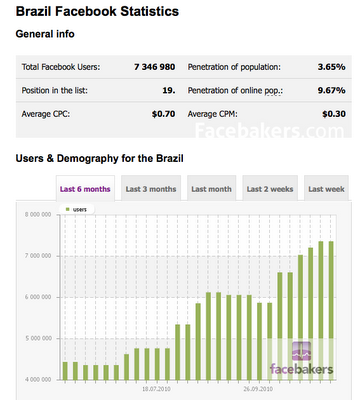
Task: Switch to the Last 3 months tab
Action: [151, 189]
